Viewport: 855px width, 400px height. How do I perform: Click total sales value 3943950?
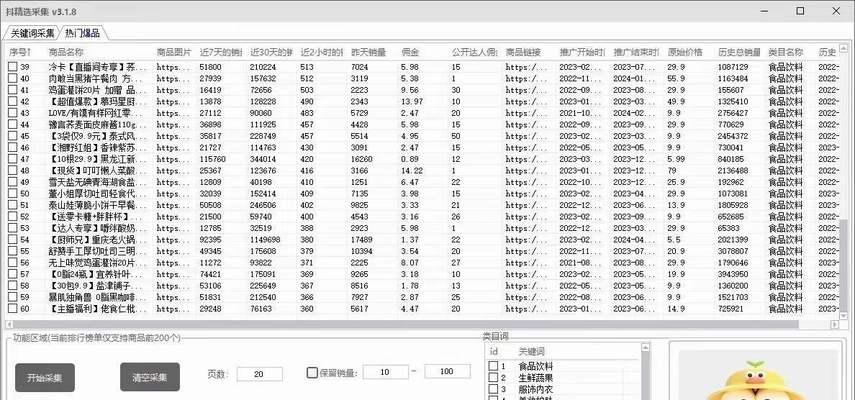733,274
